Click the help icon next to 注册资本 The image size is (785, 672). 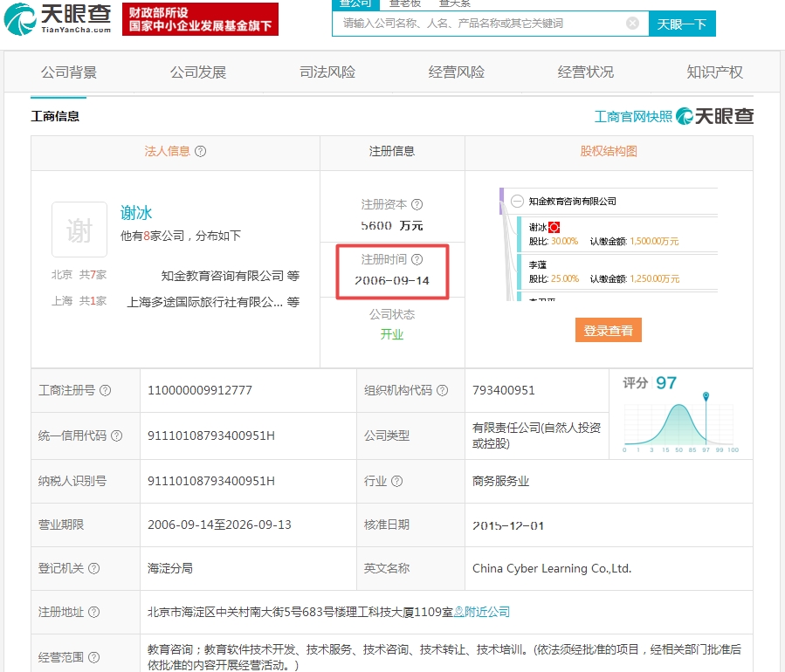pyautogui.click(x=417, y=204)
